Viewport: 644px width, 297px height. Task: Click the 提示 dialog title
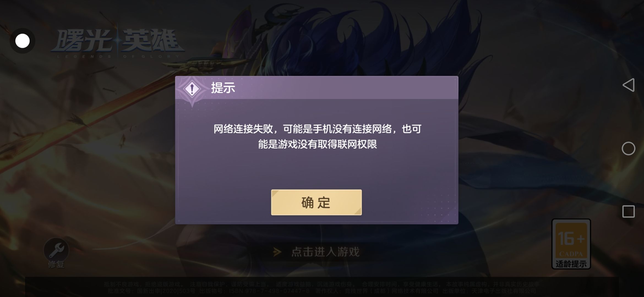[x=223, y=88]
